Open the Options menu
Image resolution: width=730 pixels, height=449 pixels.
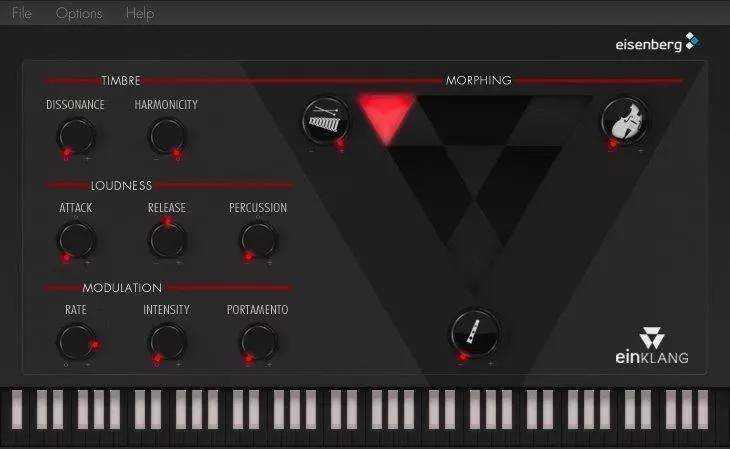tap(79, 14)
